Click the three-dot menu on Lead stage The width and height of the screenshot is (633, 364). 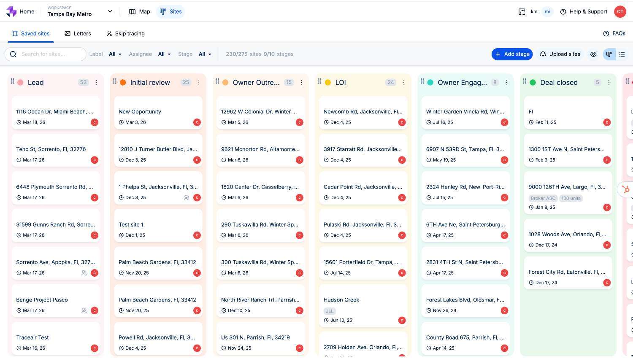(97, 83)
